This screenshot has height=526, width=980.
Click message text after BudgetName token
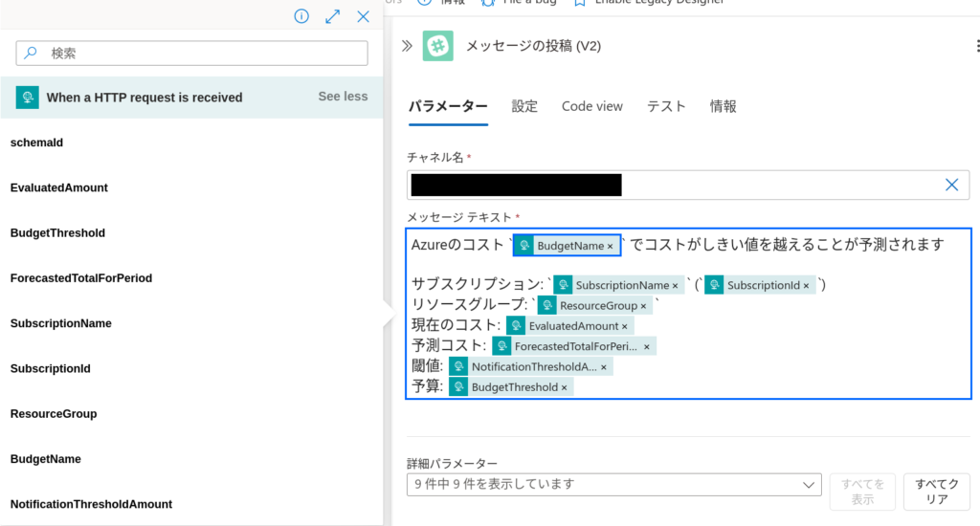787,245
